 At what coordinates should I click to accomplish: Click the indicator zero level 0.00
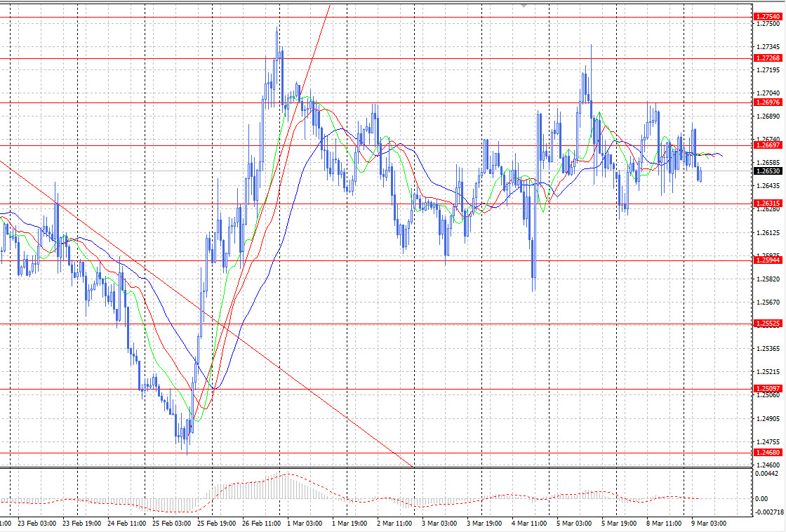click(761, 499)
